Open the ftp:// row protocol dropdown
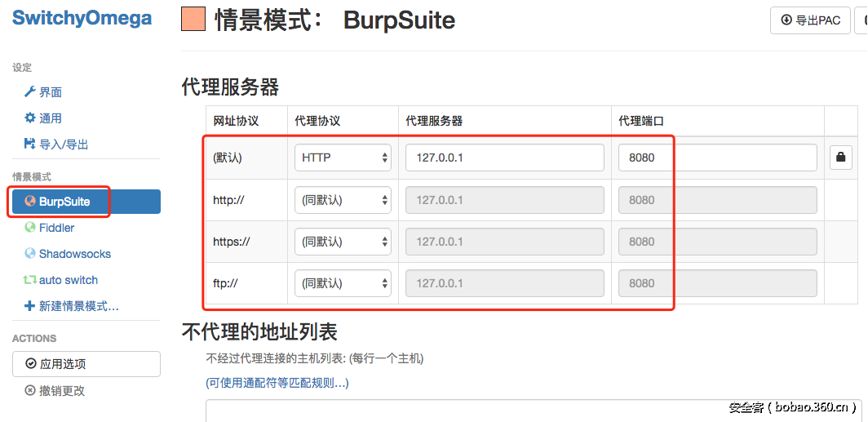 click(x=343, y=283)
